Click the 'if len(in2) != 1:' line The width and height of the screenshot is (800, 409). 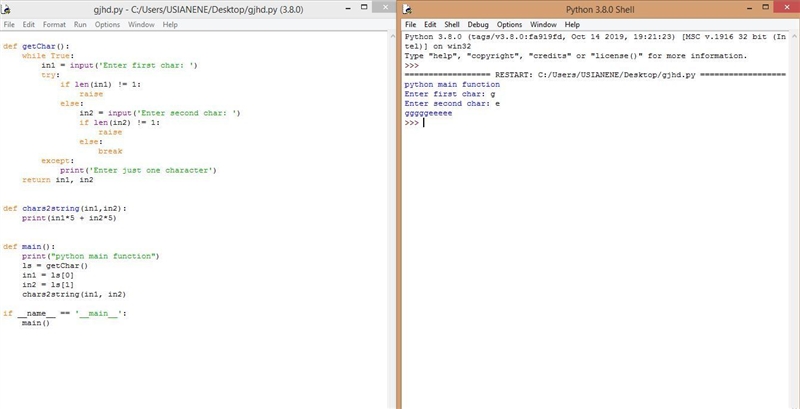point(120,122)
